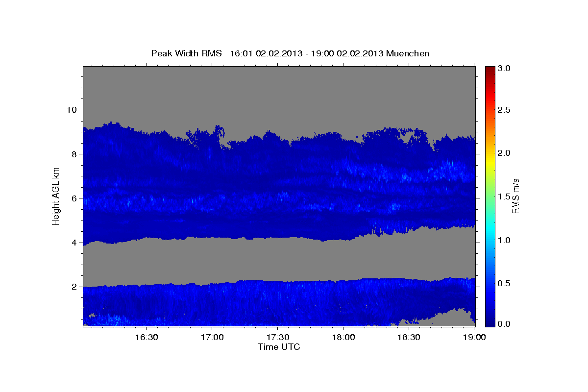Select the '16:30' time axis label
Viewport: 588px width, 392px height.
pyautogui.click(x=146, y=337)
